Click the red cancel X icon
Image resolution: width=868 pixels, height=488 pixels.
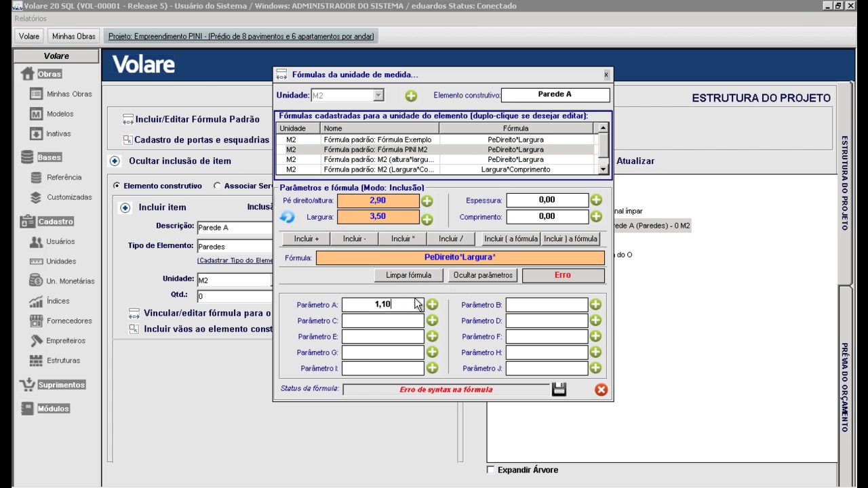601,390
